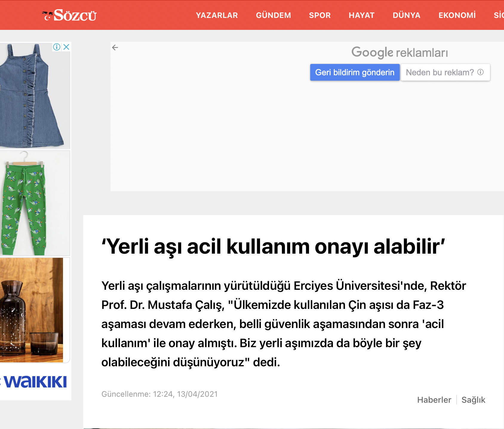The image size is (504, 429).
Task: Click the Sözcü logo in the header
Action: pos(70,15)
